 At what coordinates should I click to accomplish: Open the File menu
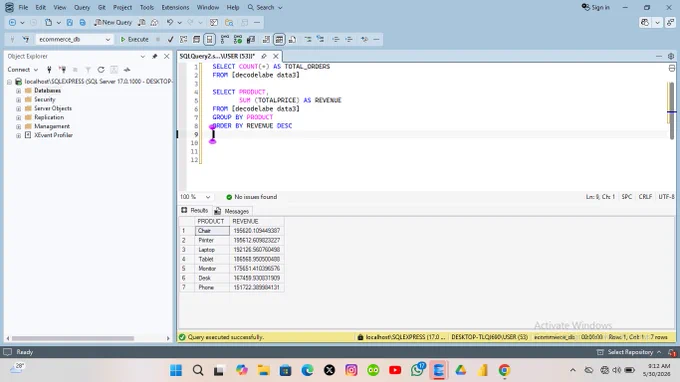click(23, 7)
